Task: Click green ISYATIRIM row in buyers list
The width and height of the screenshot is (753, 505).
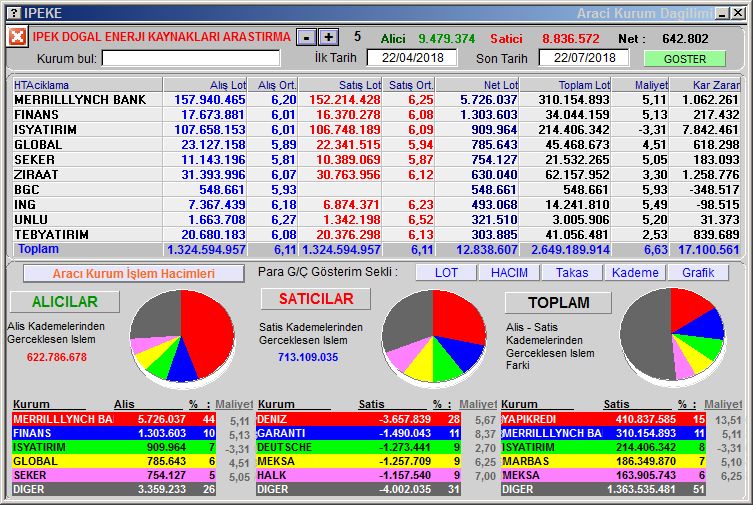Action: (x=114, y=447)
